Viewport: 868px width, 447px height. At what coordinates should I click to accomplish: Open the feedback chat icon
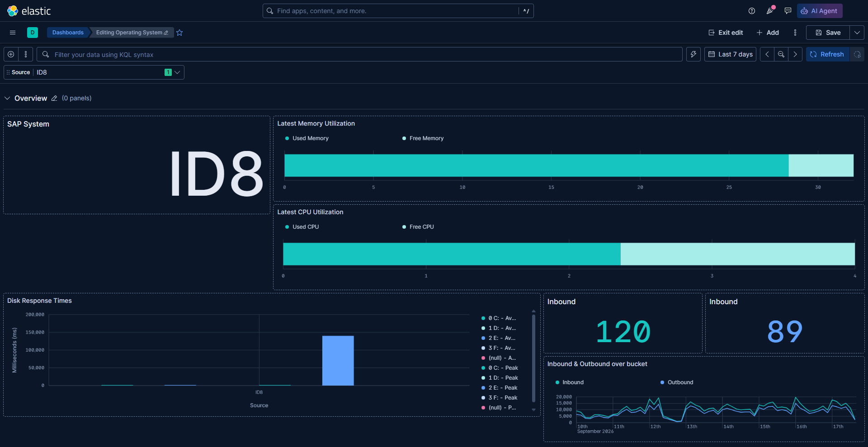788,11
